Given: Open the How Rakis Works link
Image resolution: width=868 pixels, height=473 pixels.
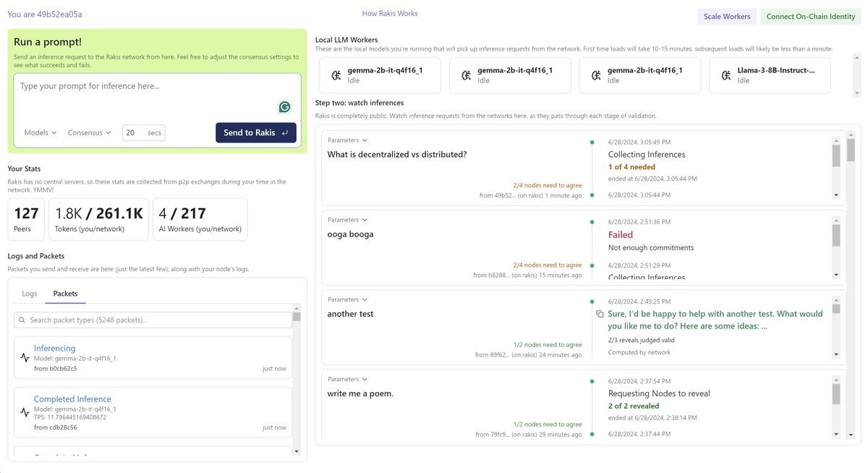Looking at the screenshot, I should pos(390,14).
